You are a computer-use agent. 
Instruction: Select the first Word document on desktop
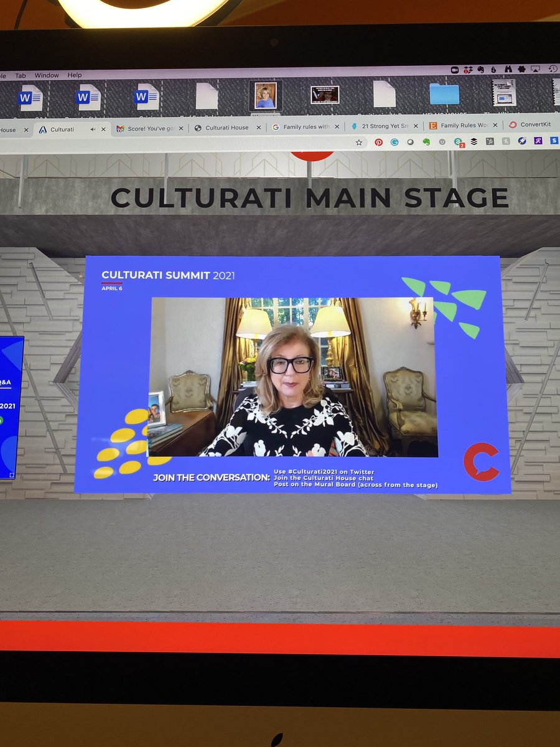click(x=30, y=98)
